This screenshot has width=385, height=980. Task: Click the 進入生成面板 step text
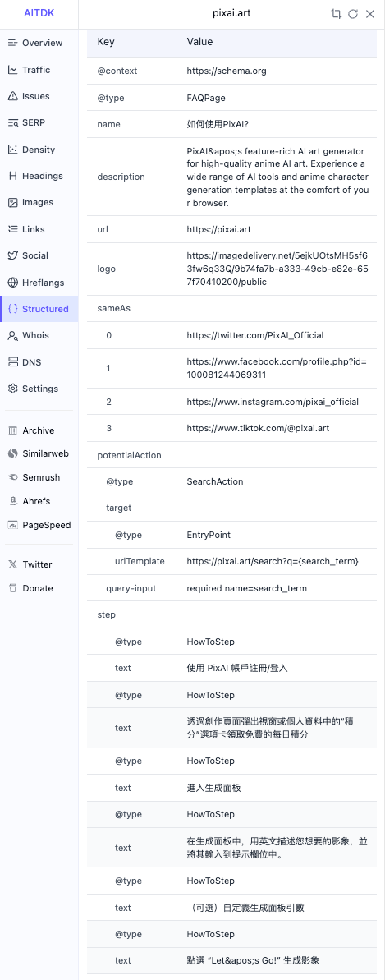pos(213,788)
